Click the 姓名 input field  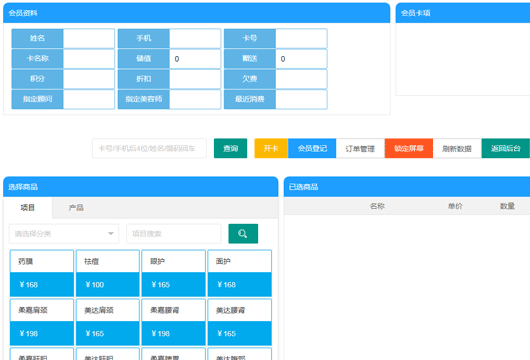(89, 38)
